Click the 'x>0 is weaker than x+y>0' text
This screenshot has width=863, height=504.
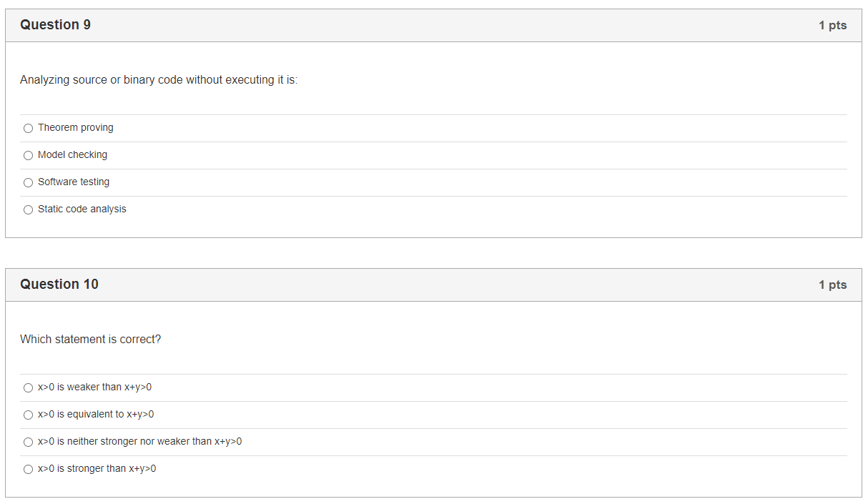95,387
